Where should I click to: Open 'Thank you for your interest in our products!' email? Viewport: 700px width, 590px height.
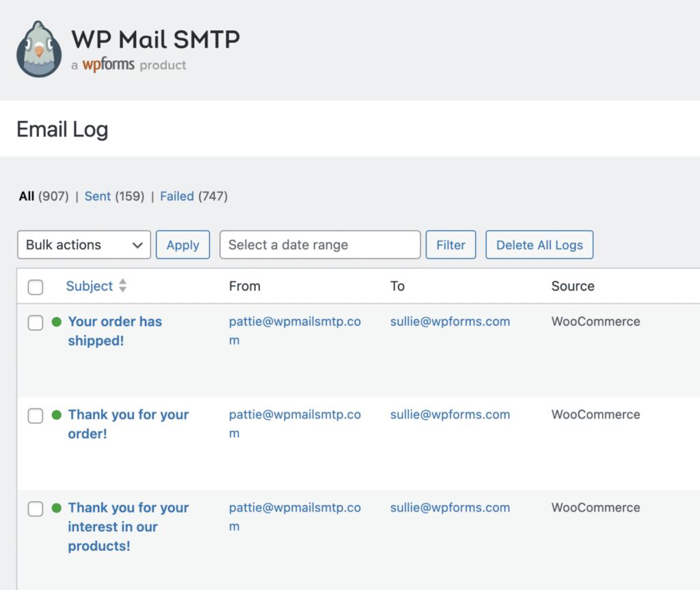(128, 526)
